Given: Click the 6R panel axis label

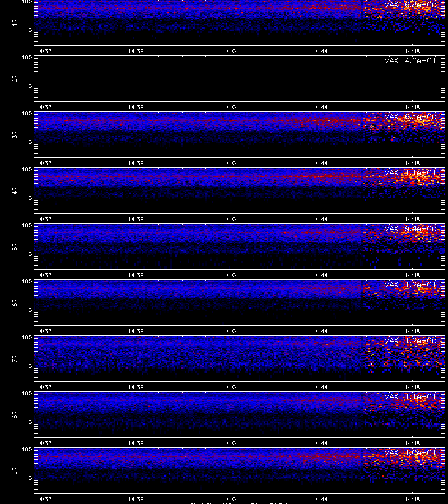Looking at the screenshot, I should coord(15,302).
